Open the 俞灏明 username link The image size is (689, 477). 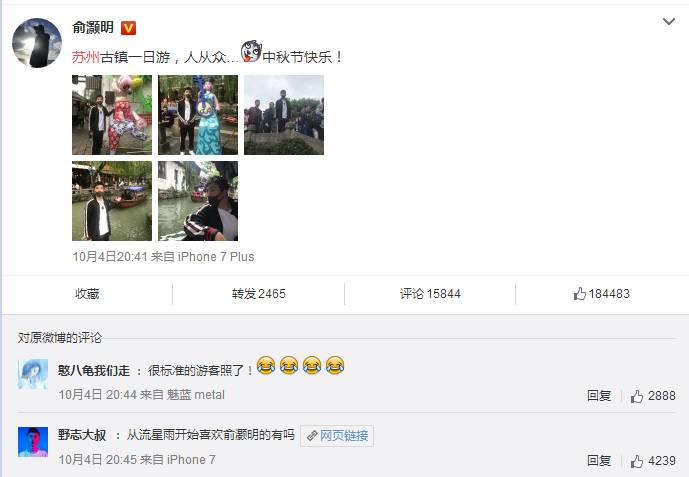(93, 28)
